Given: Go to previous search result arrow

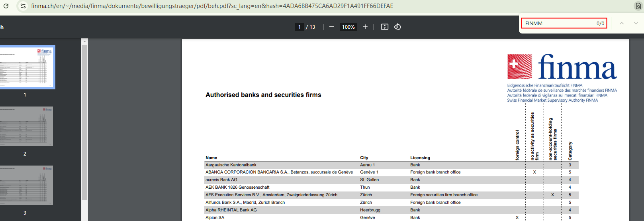Looking at the screenshot, I should [621, 24].
